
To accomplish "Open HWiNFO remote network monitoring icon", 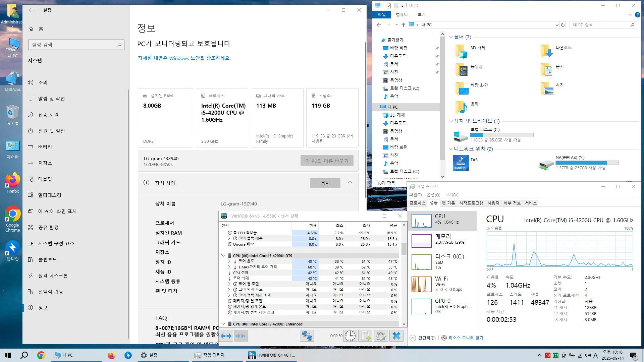I will pyautogui.click(x=307, y=336).
